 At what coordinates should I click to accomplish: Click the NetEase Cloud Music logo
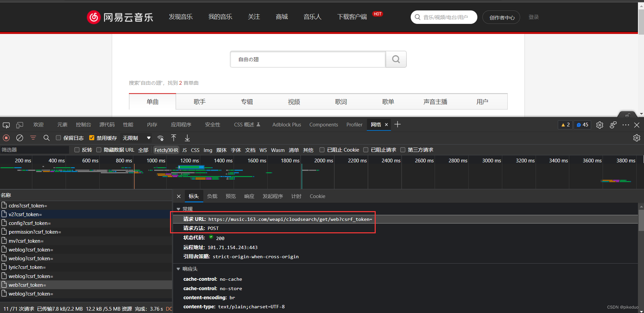(x=120, y=17)
